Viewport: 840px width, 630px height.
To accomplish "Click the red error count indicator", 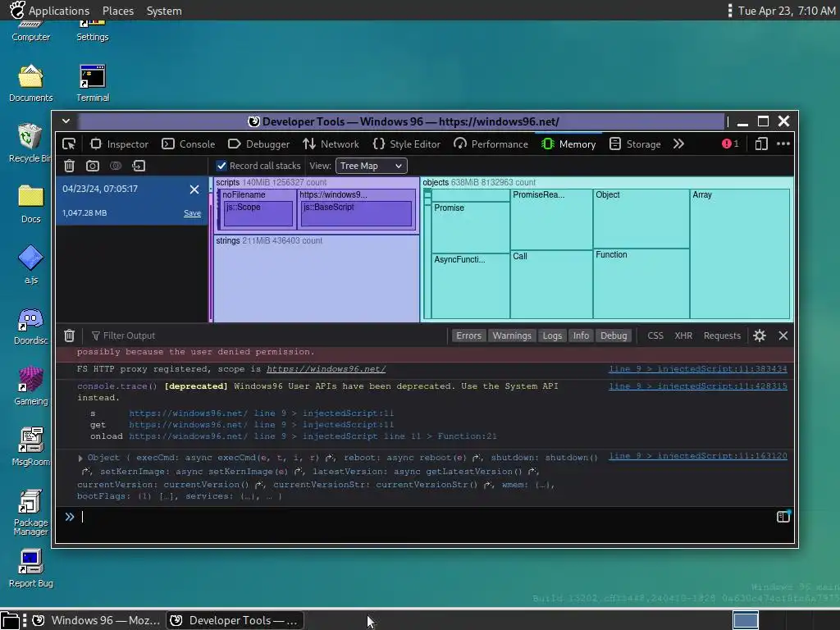I will coord(730,144).
